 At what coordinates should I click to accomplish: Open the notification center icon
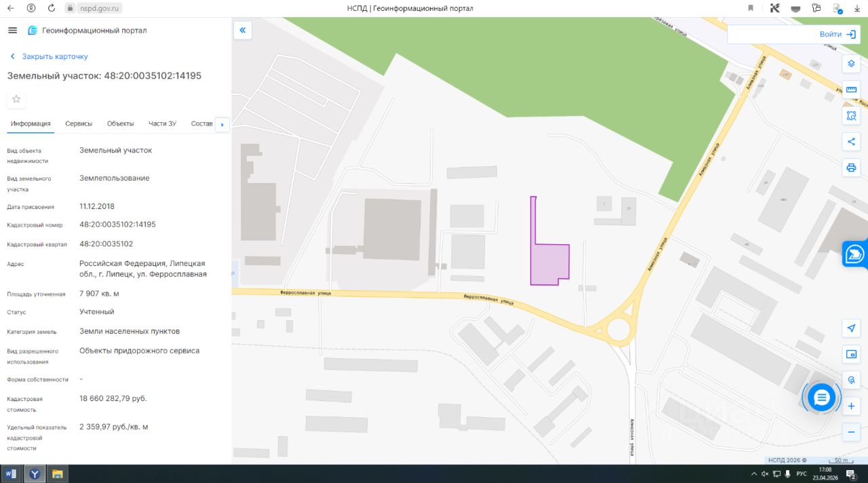coord(850,474)
